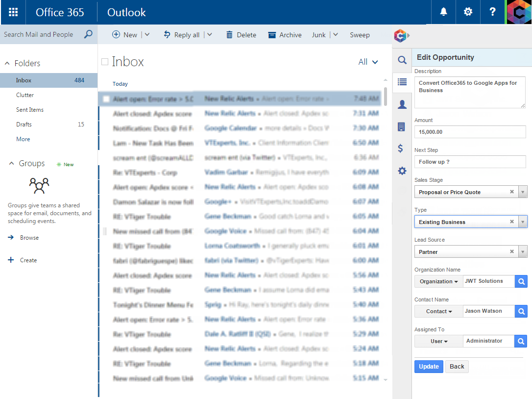Click Update to save opportunity
The height and width of the screenshot is (399, 532).
429,366
